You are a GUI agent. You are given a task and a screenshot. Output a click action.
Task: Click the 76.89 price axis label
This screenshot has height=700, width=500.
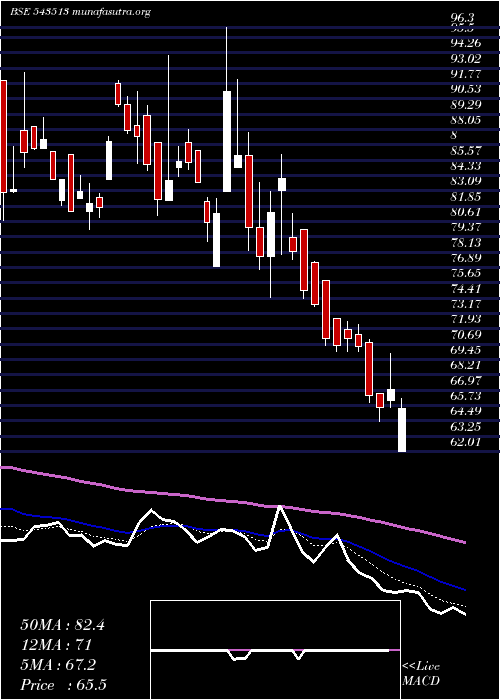point(467,258)
